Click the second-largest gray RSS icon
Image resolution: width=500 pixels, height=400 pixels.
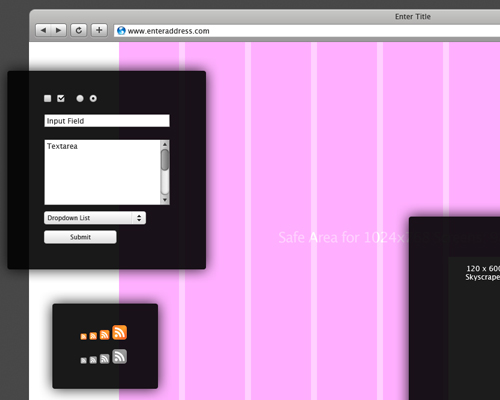tap(104, 359)
